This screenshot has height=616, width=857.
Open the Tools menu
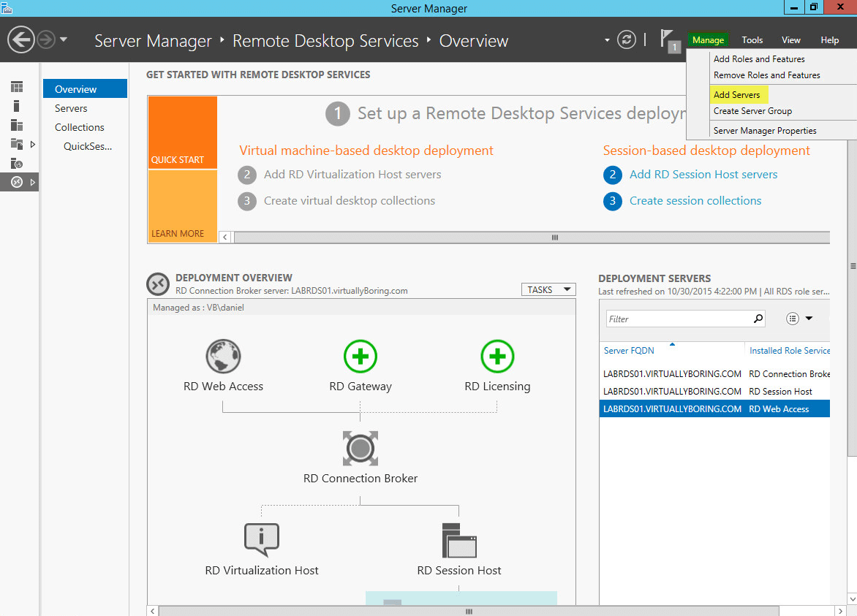[x=752, y=40]
